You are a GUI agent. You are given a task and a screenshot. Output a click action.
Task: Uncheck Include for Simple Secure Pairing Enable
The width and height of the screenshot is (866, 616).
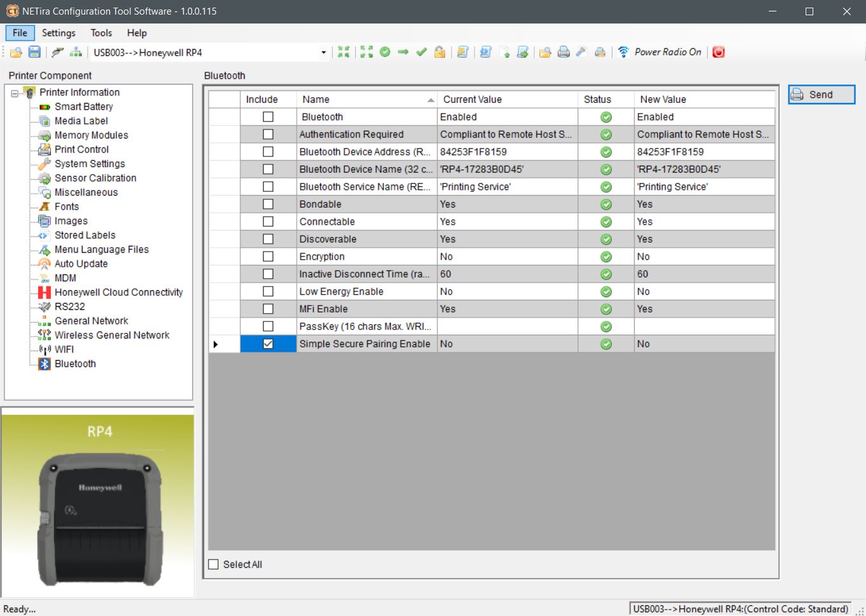268,344
